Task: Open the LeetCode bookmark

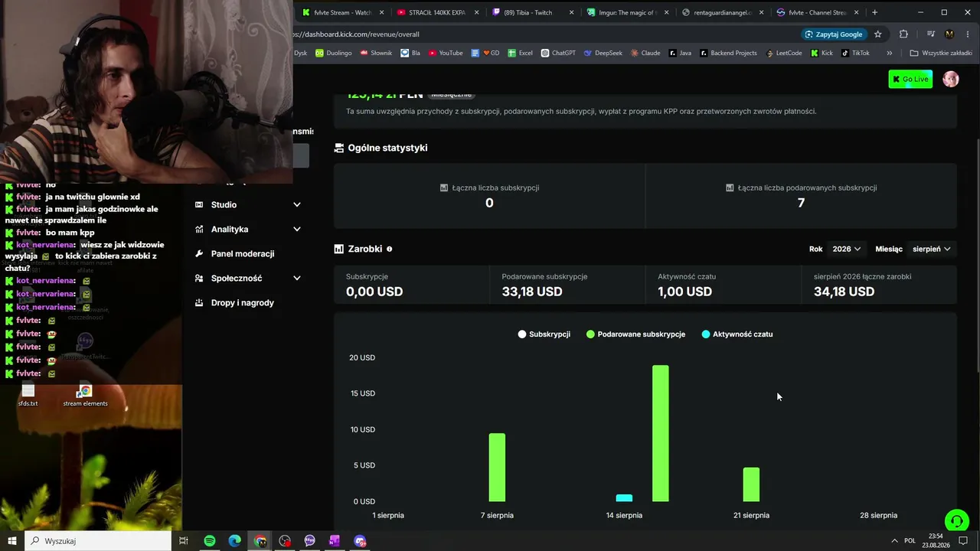Action: [782, 53]
